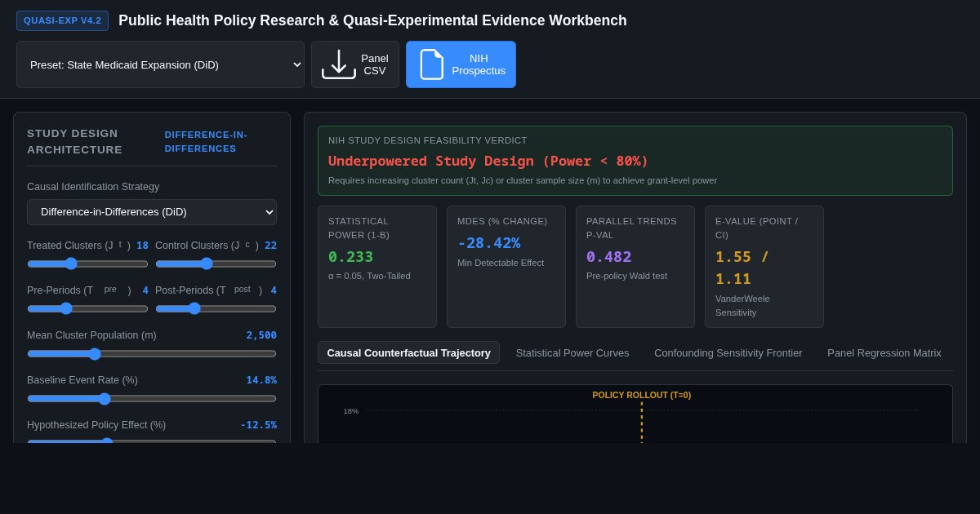The width and height of the screenshot is (980, 514).
Task: Click the Baseline Event Rate value 14.8%
Action: (x=261, y=380)
